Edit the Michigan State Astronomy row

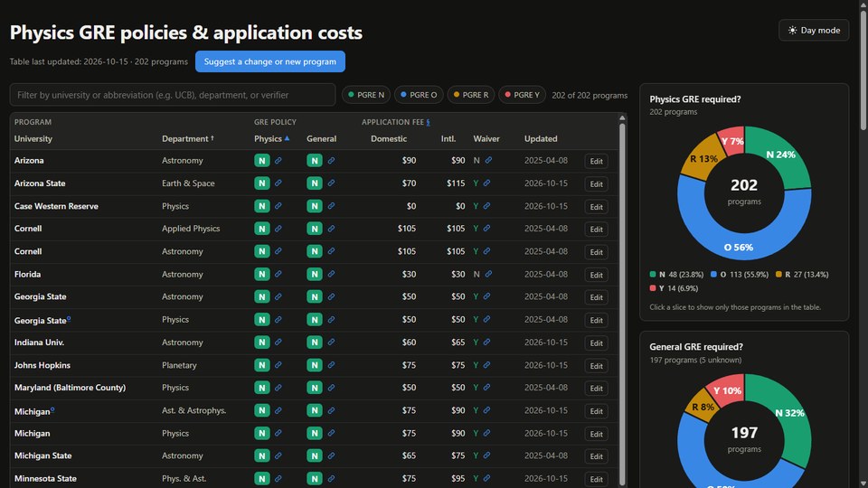(596, 456)
